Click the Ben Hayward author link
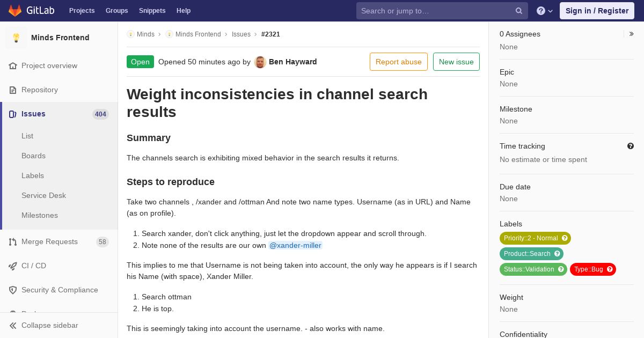Viewport: 644px width, 338px height. tap(292, 62)
